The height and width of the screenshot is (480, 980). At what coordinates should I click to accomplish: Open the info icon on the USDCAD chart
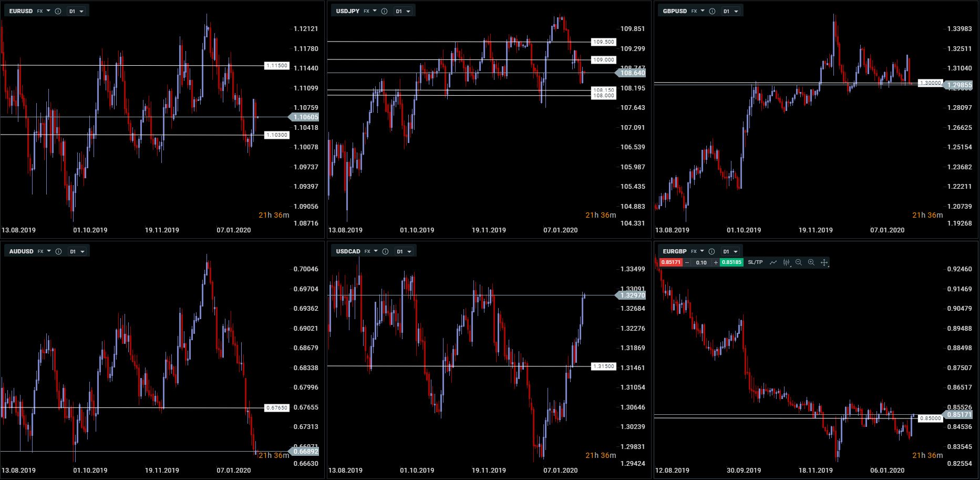pyautogui.click(x=385, y=251)
